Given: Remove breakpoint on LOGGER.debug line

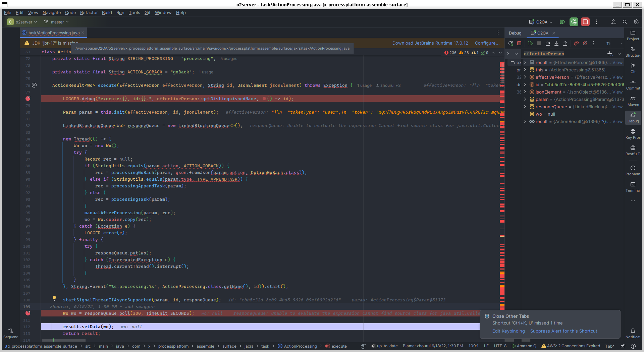Looking at the screenshot, I should 28,99.
